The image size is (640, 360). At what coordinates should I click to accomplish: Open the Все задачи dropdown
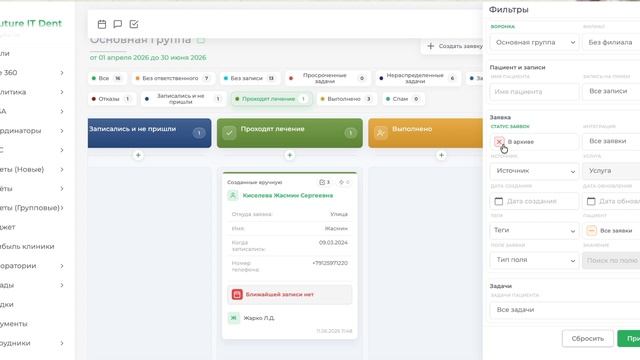565,310
